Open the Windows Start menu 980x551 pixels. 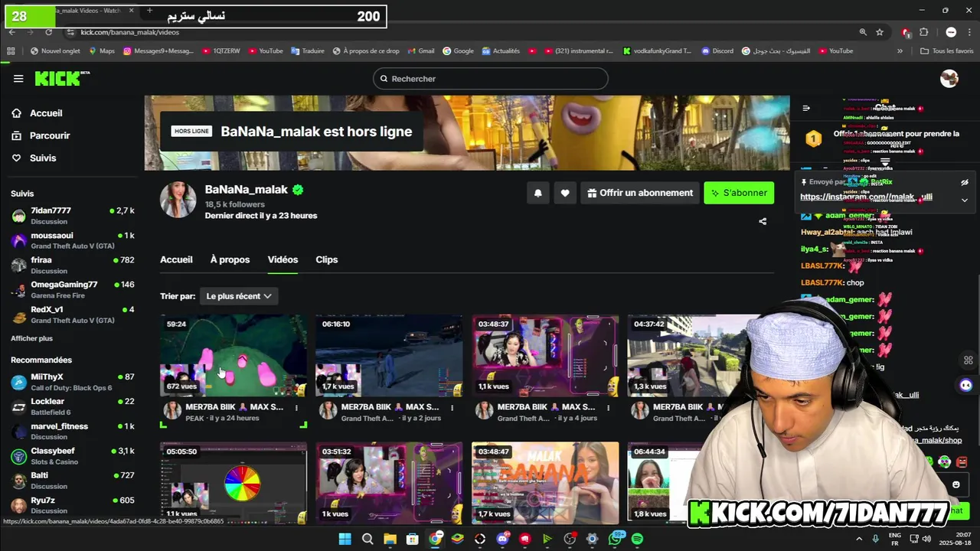tap(345, 539)
